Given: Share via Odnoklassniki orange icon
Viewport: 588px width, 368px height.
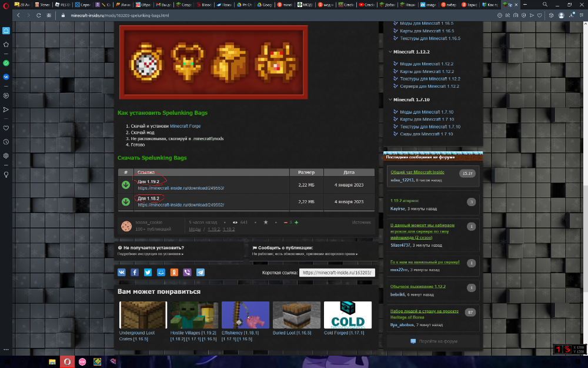Looking at the screenshot, I should [x=174, y=272].
